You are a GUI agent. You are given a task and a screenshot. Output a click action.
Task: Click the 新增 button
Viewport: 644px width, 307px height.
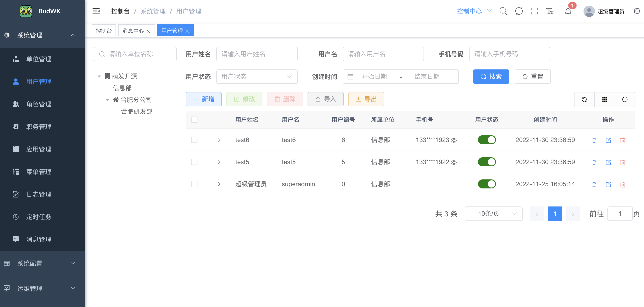(x=204, y=99)
